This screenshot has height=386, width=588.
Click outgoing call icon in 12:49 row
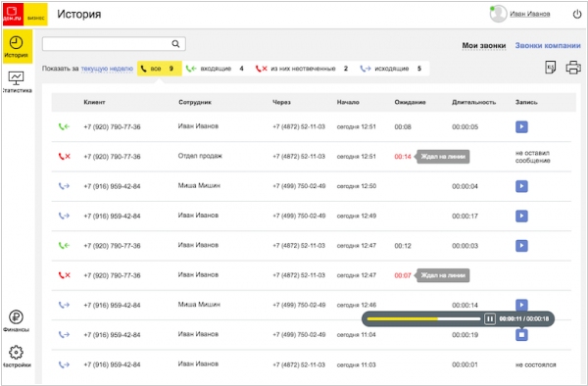pyautogui.click(x=64, y=216)
